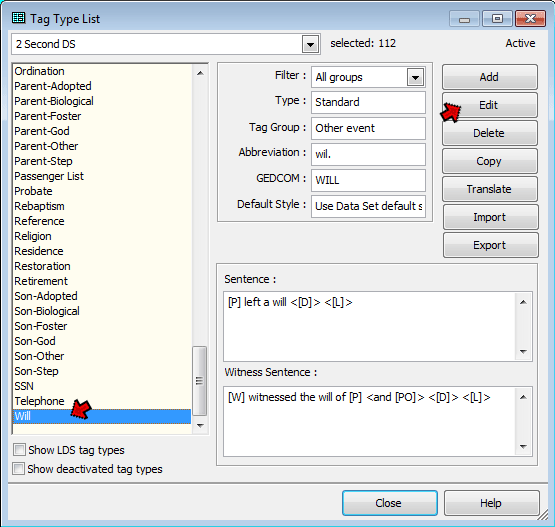Click the tag list scroll down arrow
555x527 pixels.
click(200, 425)
